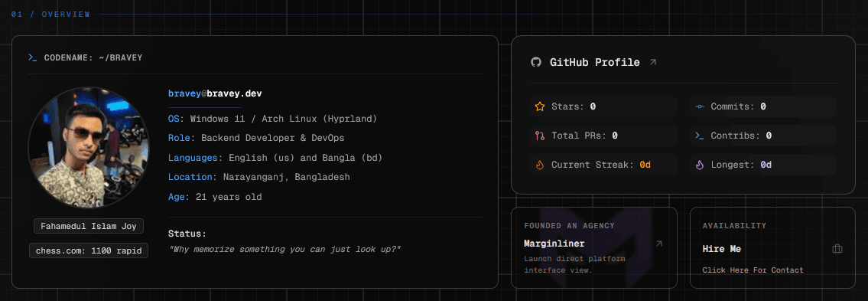The image size is (868, 301).
Task: Click the terminal icon beside Contribs
Action: pyautogui.click(x=700, y=136)
